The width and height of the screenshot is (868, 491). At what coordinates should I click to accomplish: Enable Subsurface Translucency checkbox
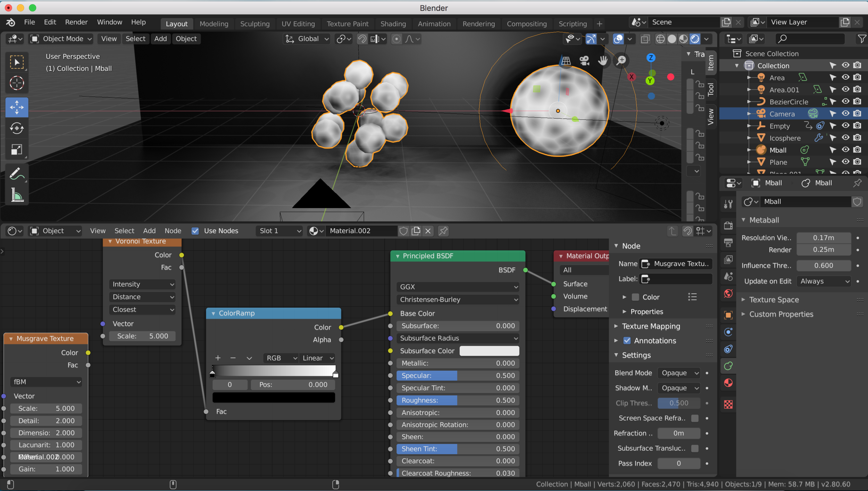point(695,448)
